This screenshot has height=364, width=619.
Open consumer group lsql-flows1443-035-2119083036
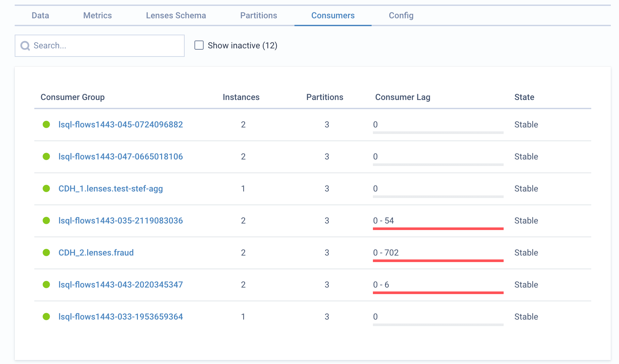click(x=121, y=221)
